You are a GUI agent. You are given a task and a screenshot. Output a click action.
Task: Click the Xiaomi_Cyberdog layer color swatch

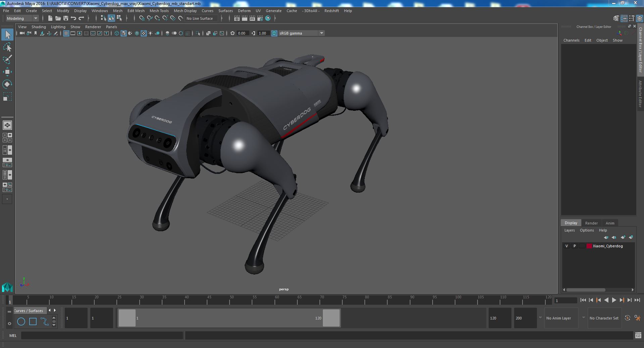589,246
